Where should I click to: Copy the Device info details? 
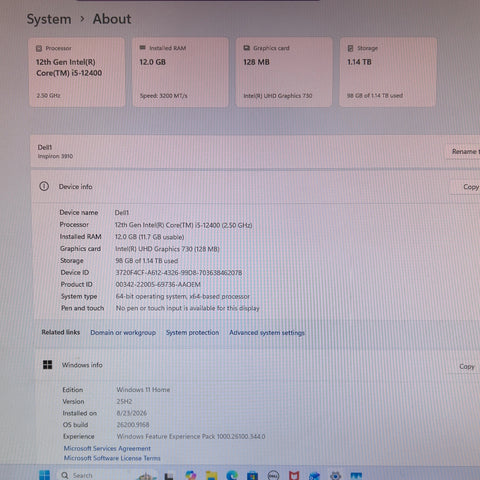click(x=469, y=187)
